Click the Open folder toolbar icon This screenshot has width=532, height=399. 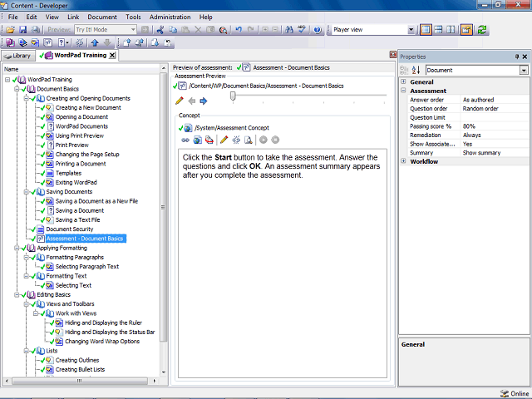[x=10, y=30]
